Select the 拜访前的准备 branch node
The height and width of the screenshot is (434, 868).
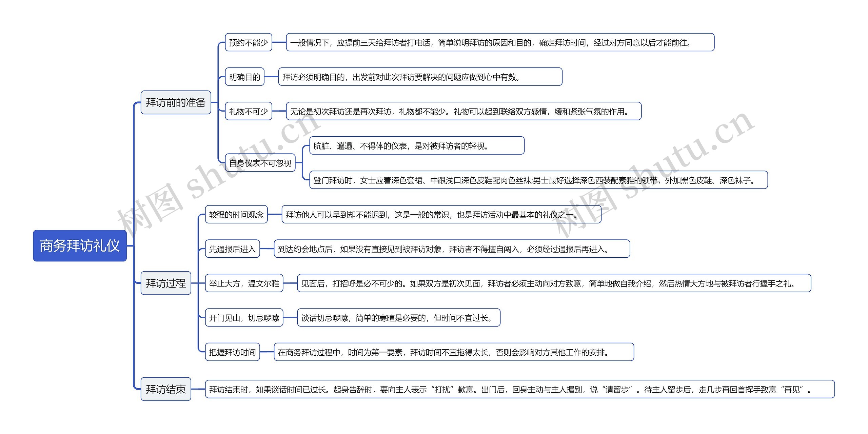pyautogui.click(x=176, y=102)
